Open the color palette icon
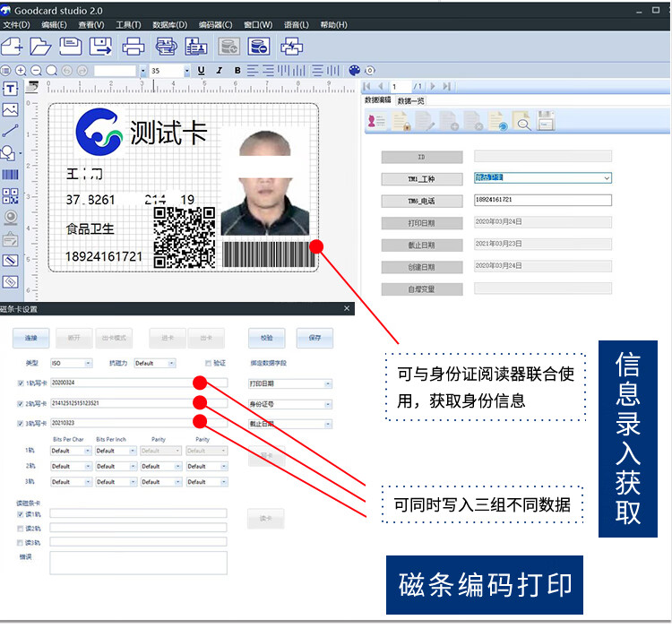Image resolution: width=672 pixels, height=637 pixels. (x=354, y=71)
